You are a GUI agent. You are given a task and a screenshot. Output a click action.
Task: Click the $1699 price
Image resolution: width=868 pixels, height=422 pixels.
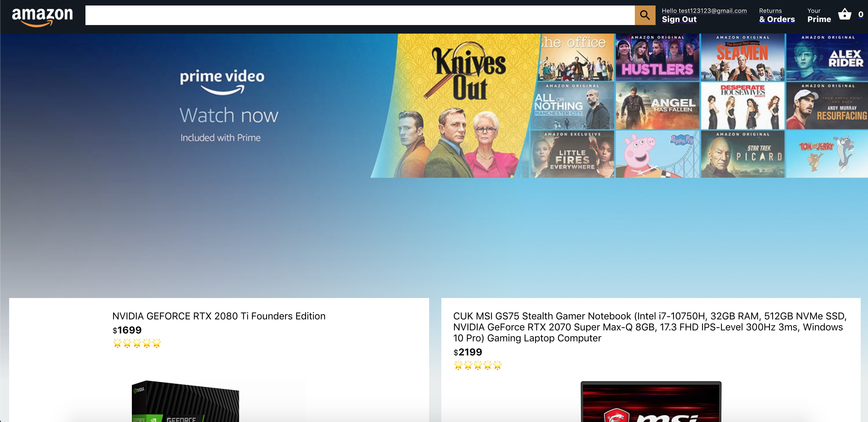[127, 330]
